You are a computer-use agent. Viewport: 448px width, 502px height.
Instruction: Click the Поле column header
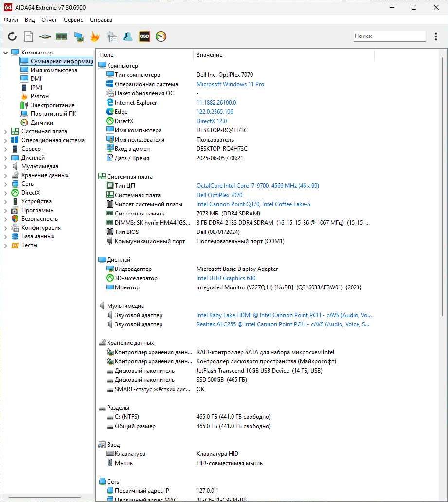pos(144,55)
